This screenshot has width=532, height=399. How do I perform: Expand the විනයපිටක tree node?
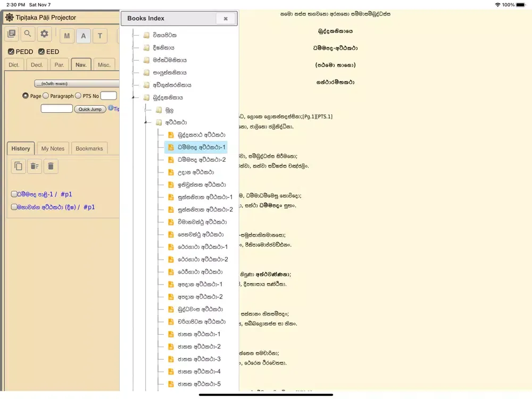pos(135,35)
